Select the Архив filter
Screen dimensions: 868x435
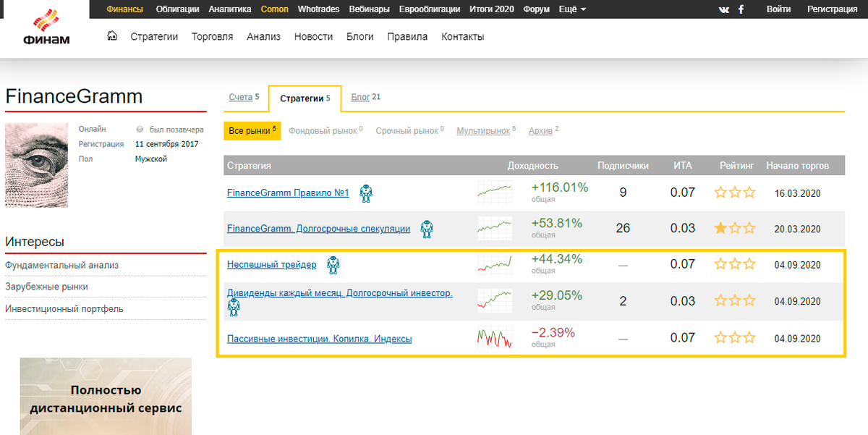(x=544, y=130)
